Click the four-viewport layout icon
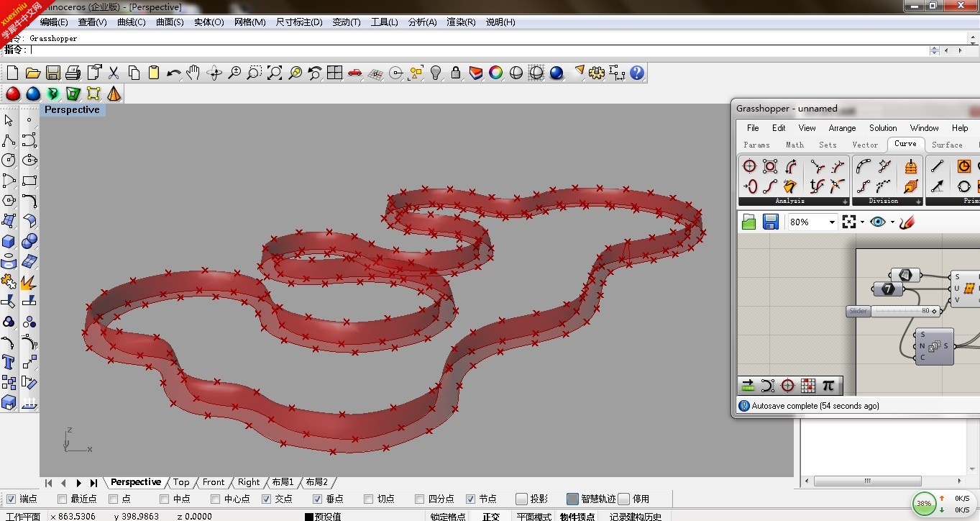 (334, 73)
